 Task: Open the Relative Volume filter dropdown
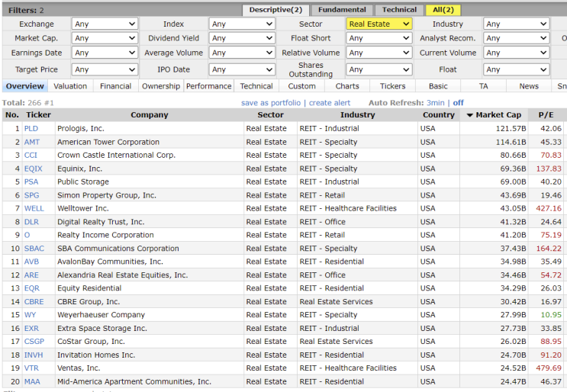click(x=379, y=53)
